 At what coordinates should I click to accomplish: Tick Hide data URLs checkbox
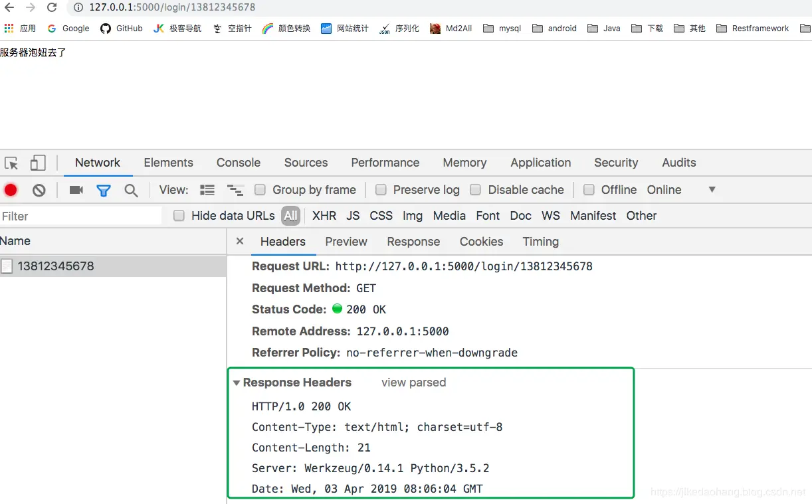(x=179, y=216)
